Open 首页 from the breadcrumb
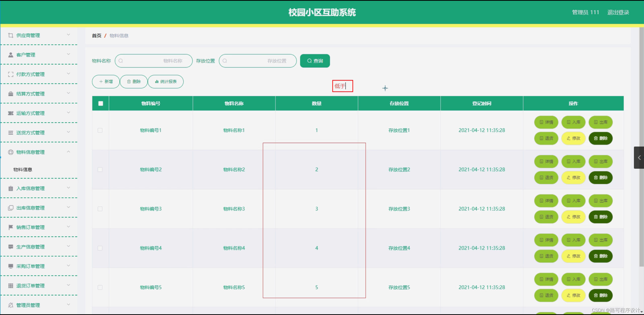Screen dimensions: 644x315 (x=97, y=36)
